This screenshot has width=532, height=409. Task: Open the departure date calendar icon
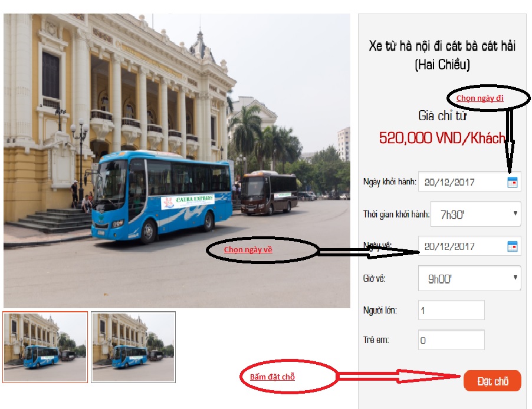click(513, 182)
